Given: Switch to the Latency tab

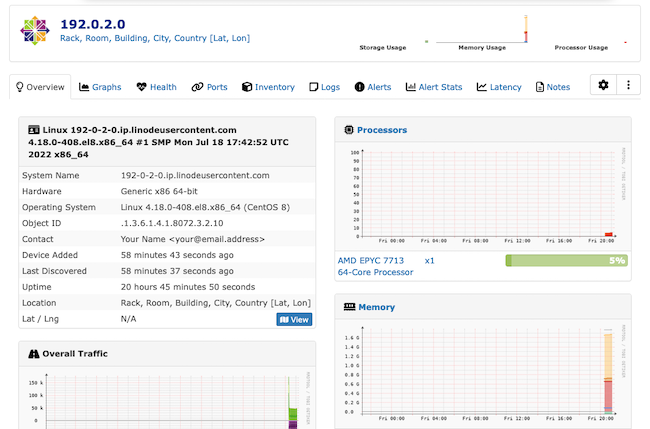Looking at the screenshot, I should click(499, 87).
